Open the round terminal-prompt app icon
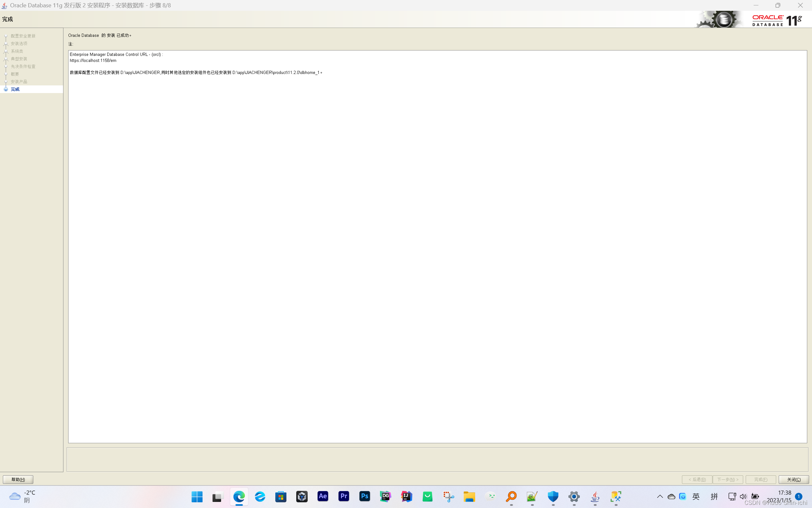 [490, 496]
